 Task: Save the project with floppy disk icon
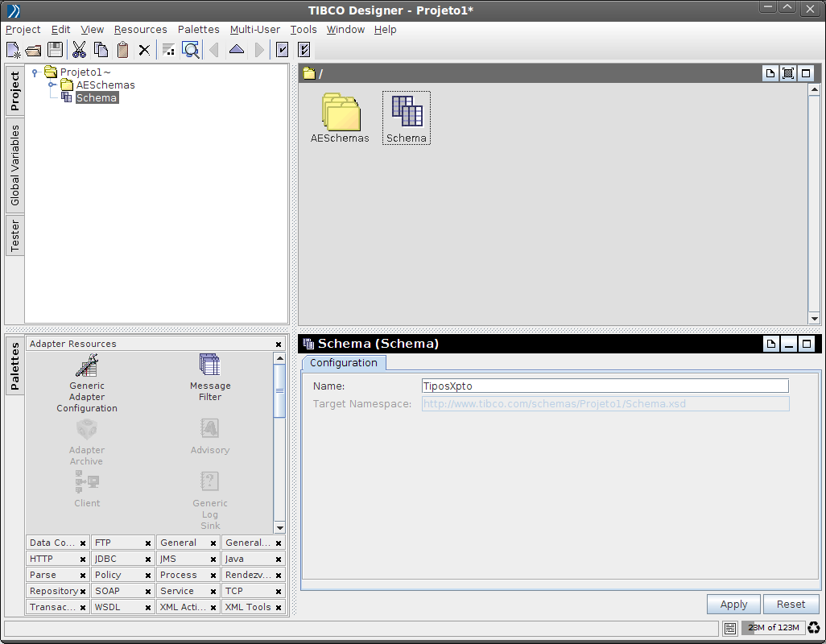click(55, 50)
